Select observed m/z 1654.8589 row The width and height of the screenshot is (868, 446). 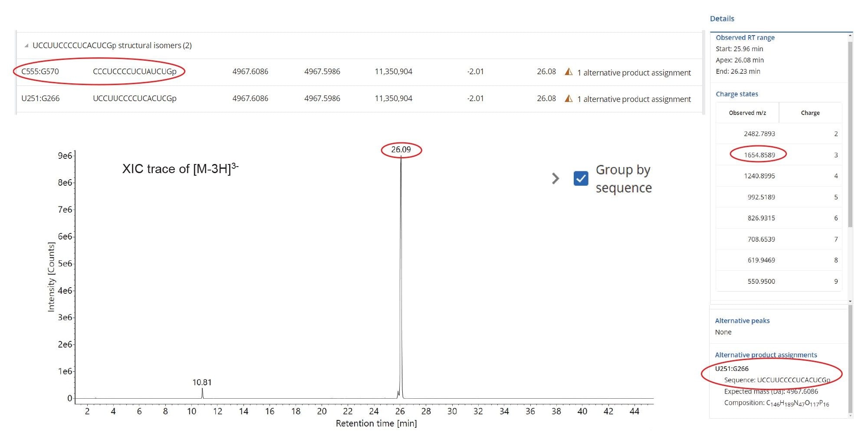pos(779,155)
